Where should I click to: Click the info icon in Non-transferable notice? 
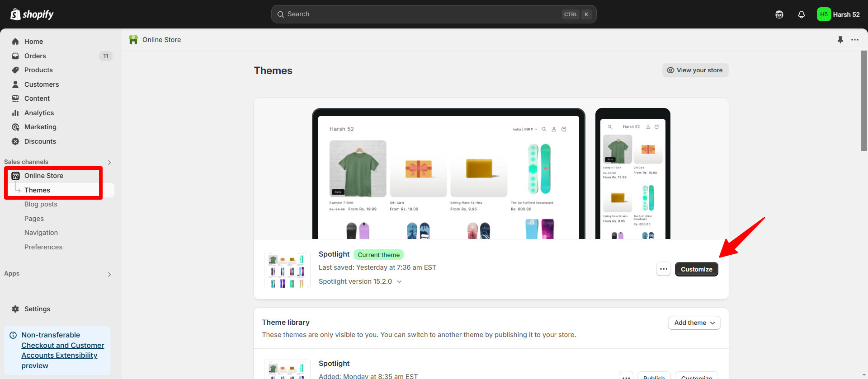coord(13,335)
